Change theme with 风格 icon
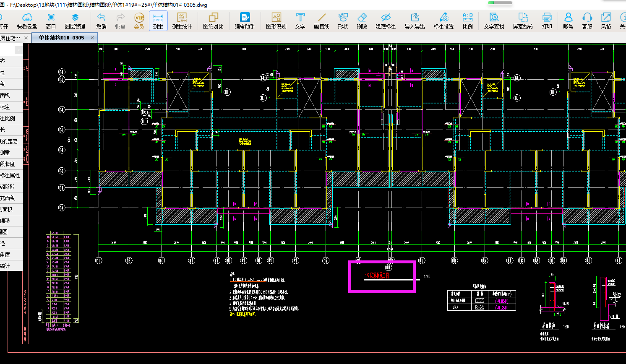 606,21
